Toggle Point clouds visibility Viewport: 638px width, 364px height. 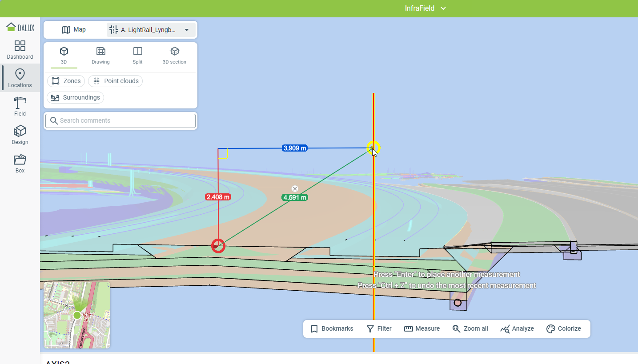[x=116, y=81]
